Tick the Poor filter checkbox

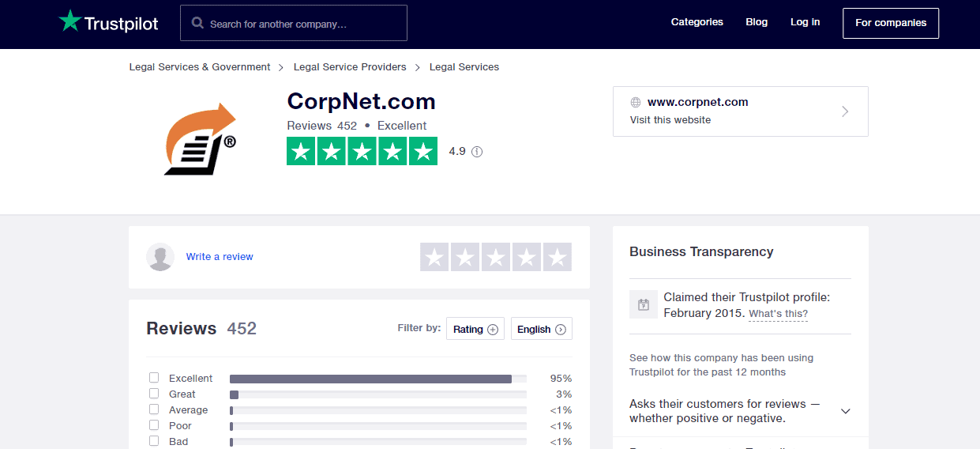click(x=154, y=425)
